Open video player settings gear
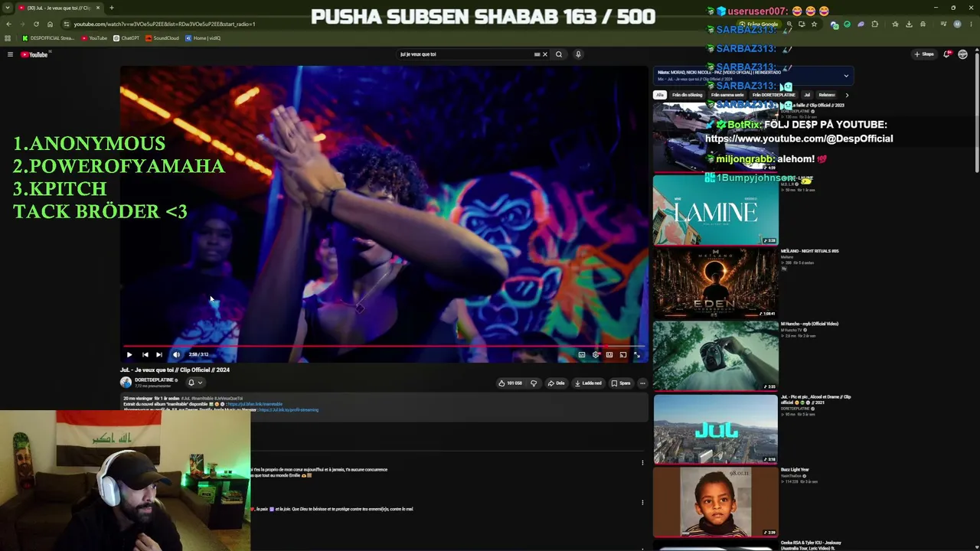Screen dimensions: 980x551 click(x=596, y=354)
